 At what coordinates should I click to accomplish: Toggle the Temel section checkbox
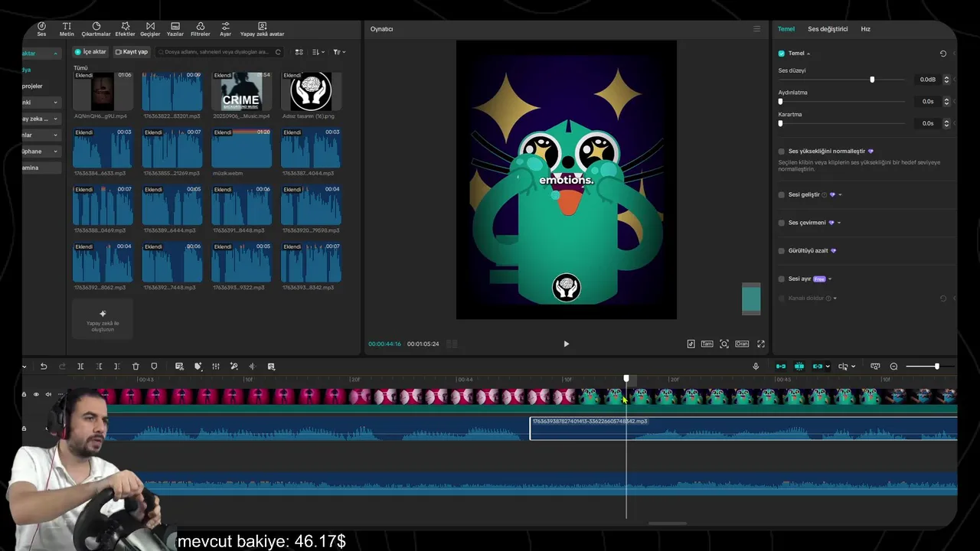click(781, 54)
